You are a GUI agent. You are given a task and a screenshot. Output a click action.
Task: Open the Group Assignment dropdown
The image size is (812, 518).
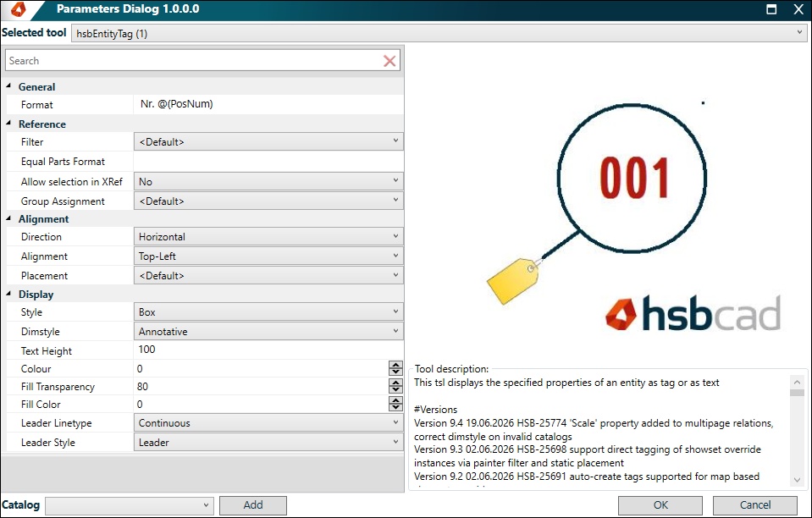[268, 201]
